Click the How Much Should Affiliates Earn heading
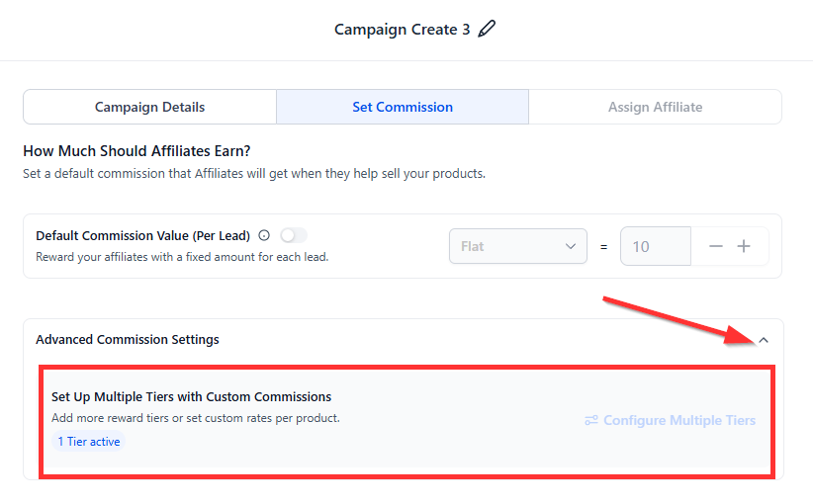This screenshot has height=504, width=813. 136,151
